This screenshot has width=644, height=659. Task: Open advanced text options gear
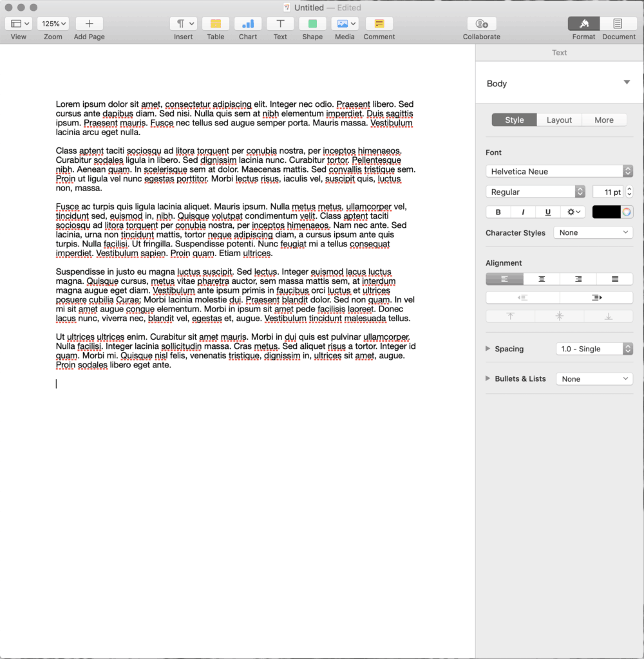coord(573,212)
